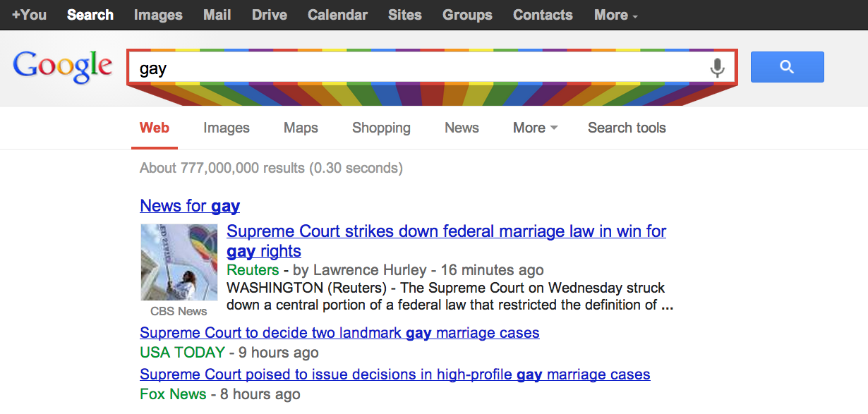Select the Web results tab
This screenshot has width=868, height=414.
click(x=155, y=128)
